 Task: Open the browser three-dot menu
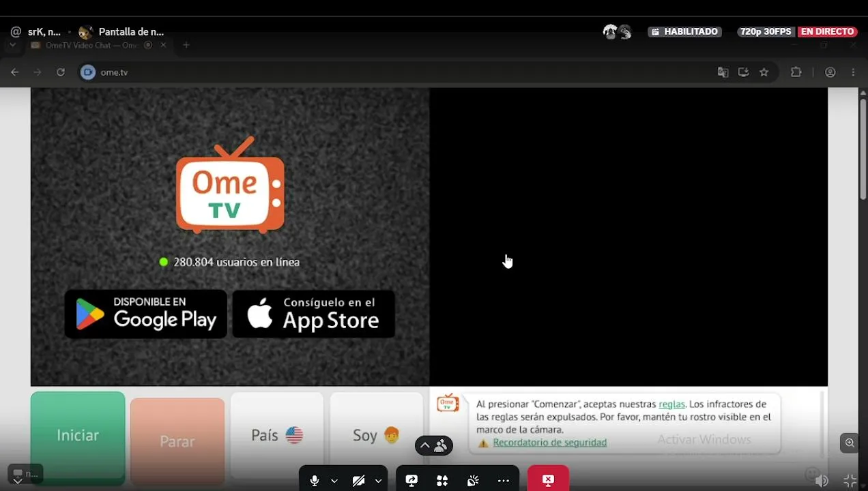pyautogui.click(x=853, y=72)
